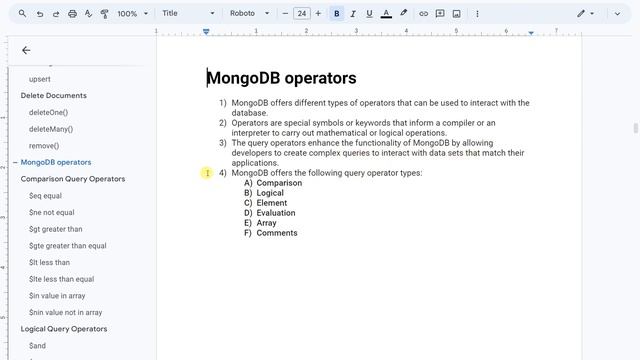
Task: Click the Element list item
Action: click(271, 203)
